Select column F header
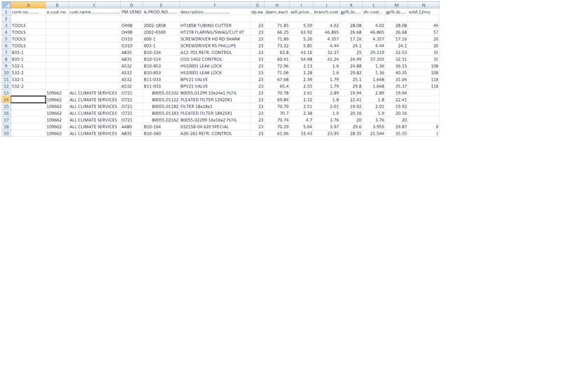This screenshot has width=588, height=368. coord(214,5)
